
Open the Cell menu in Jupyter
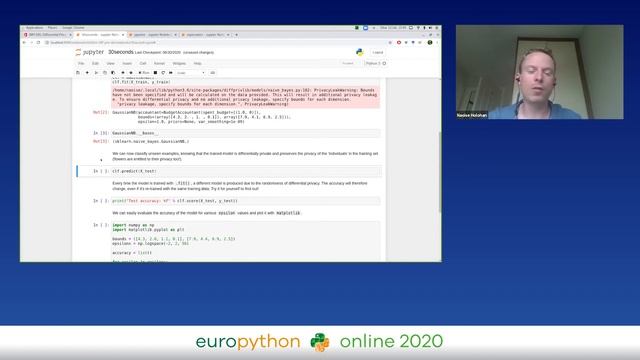143,63
